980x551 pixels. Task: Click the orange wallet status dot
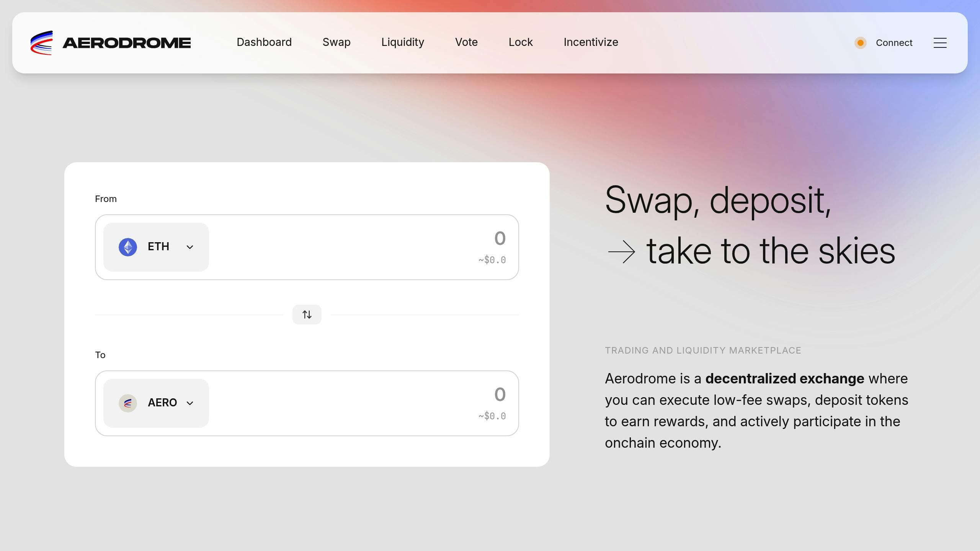860,43
